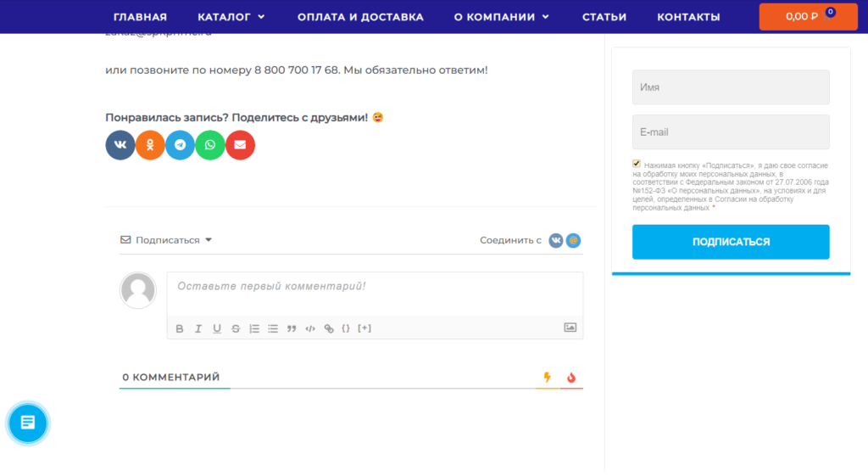Go to the Контакты page

(x=688, y=17)
